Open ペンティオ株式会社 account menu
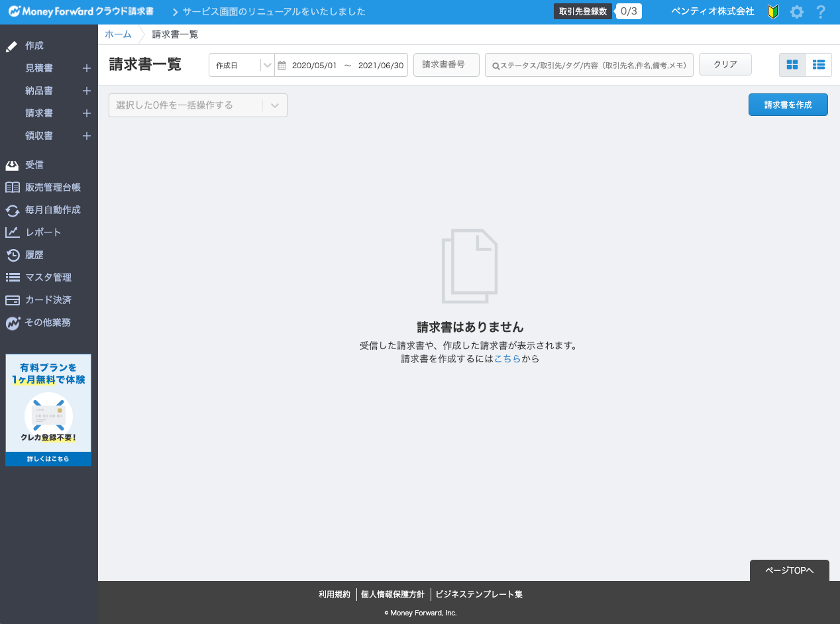840x624 pixels. tap(713, 11)
